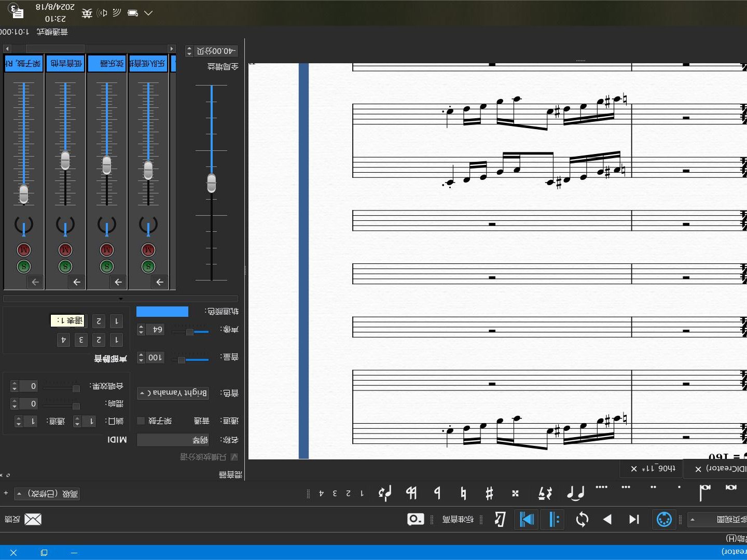Click the 全局增益 decibel stepper arrows
747x560 pixels.
pos(189,51)
